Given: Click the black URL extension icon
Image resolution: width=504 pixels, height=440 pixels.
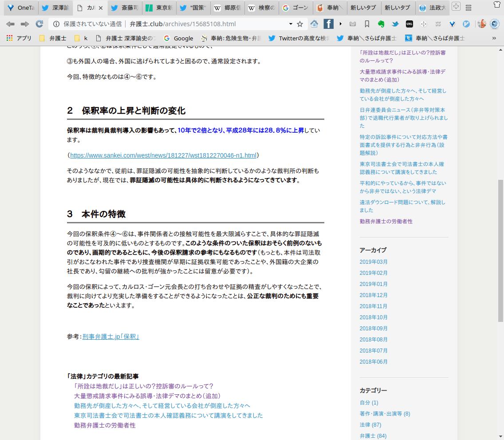Looking at the screenshot, I should pyautogui.click(x=409, y=24).
